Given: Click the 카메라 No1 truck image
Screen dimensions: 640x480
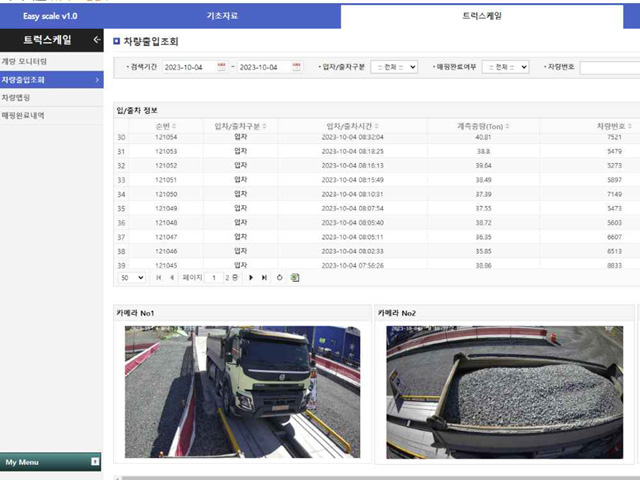Looking at the screenshot, I should tap(241, 391).
